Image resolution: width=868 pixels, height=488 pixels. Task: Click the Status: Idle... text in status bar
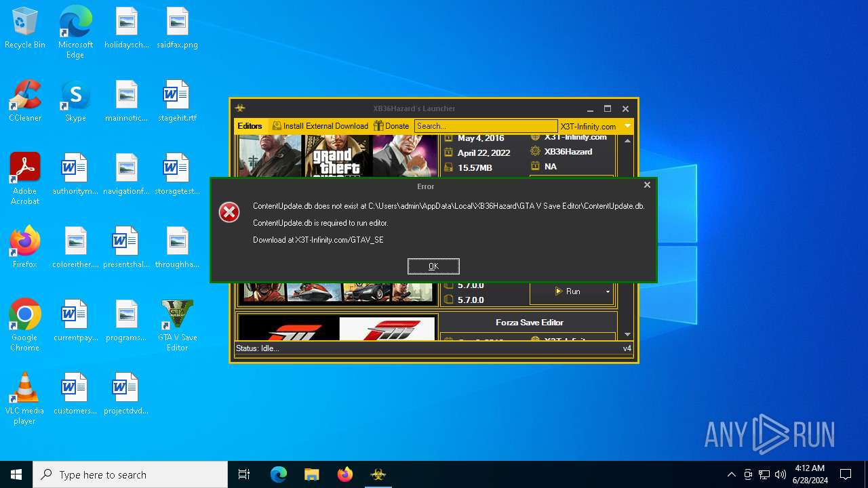click(257, 348)
